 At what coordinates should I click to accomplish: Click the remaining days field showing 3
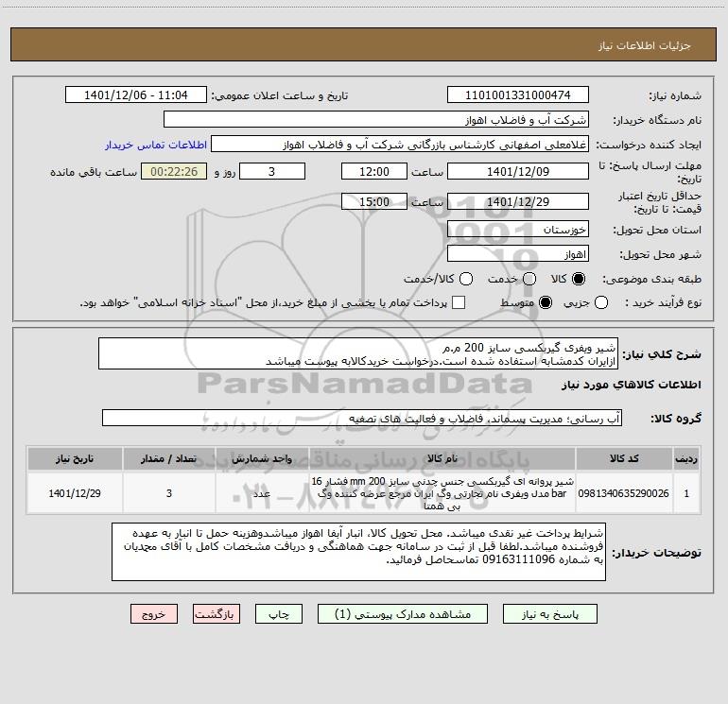point(272,171)
